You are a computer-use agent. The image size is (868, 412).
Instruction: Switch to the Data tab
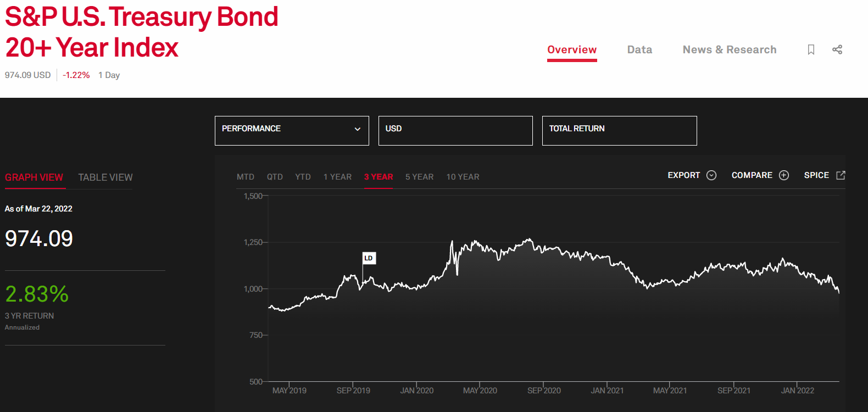coord(639,50)
